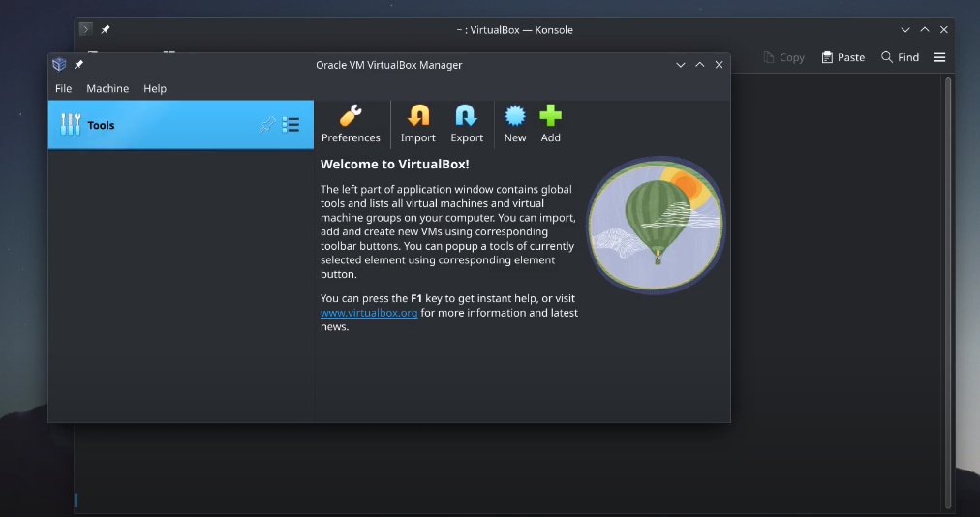Click the Import appliance icon
Screen dimensions: 980x517
pos(418,117)
